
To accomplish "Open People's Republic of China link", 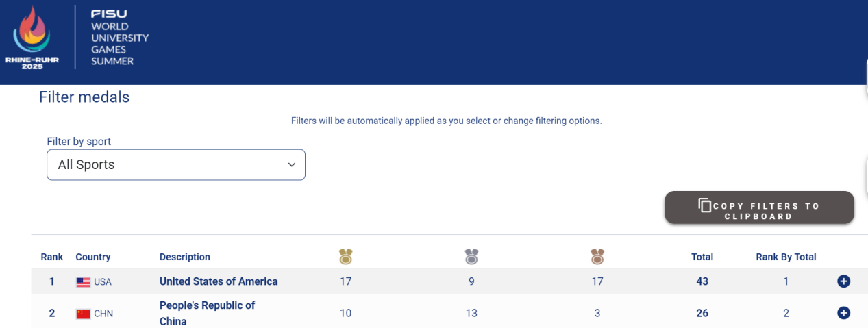I will pos(207,313).
